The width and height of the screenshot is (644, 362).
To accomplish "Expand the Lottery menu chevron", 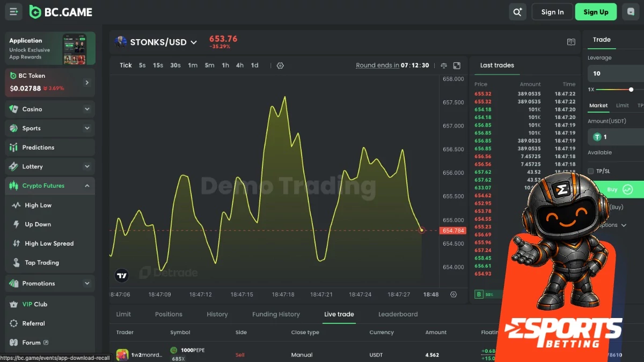I will (x=87, y=167).
